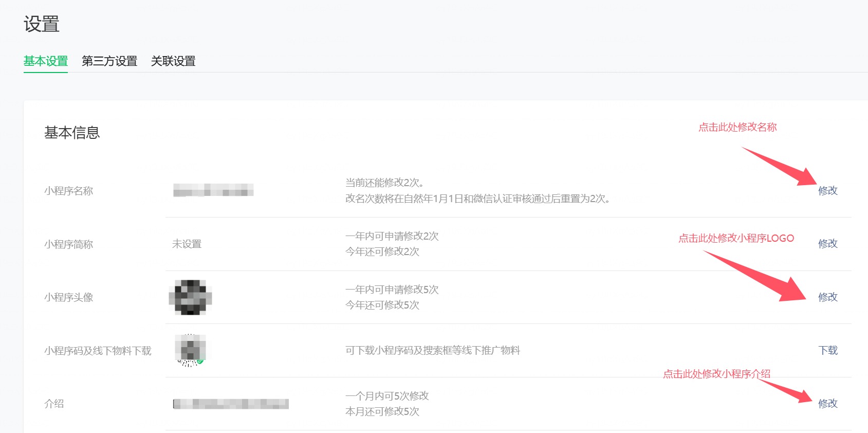Switch to the 基本设置 tab
Image resolution: width=868 pixels, height=433 pixels.
click(46, 61)
